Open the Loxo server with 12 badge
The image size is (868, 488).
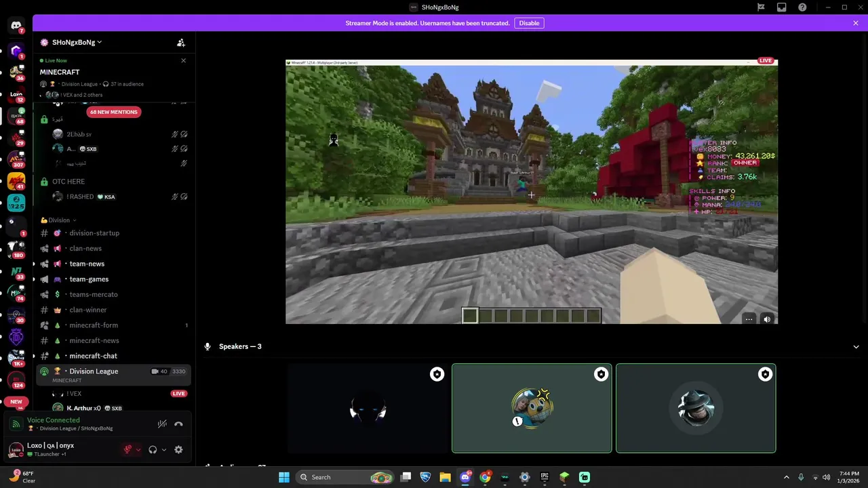pyautogui.click(x=16, y=94)
